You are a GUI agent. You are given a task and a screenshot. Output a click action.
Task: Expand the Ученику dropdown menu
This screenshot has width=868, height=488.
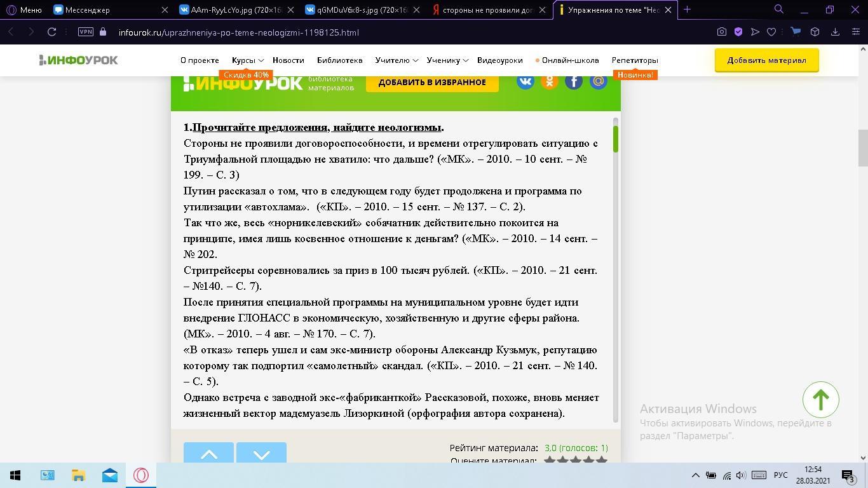(447, 60)
